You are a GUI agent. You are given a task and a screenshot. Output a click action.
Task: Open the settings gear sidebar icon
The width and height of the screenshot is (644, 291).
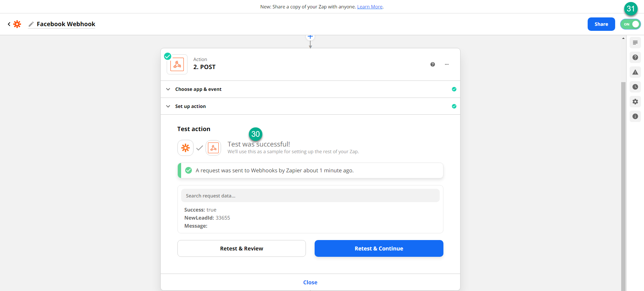point(635,102)
